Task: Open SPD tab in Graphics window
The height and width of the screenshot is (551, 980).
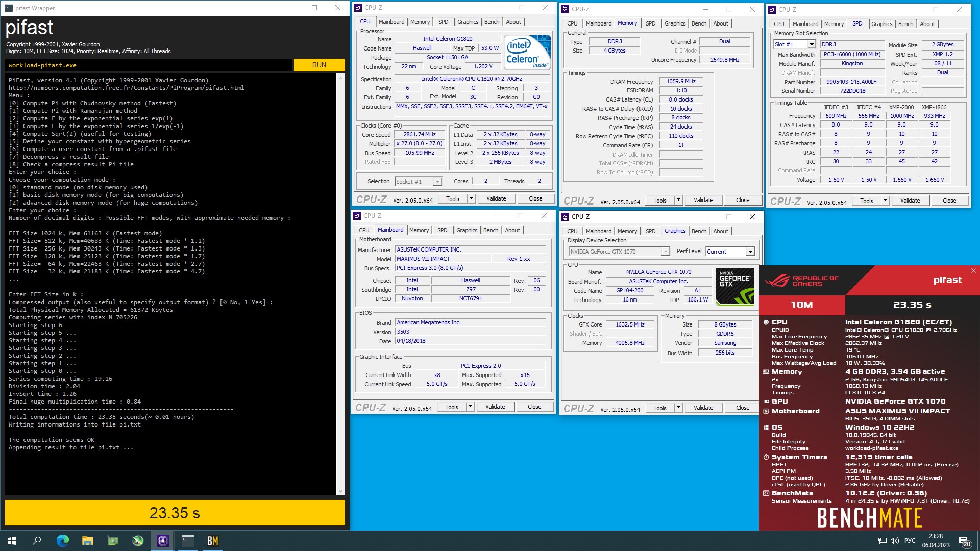Action: click(x=650, y=231)
